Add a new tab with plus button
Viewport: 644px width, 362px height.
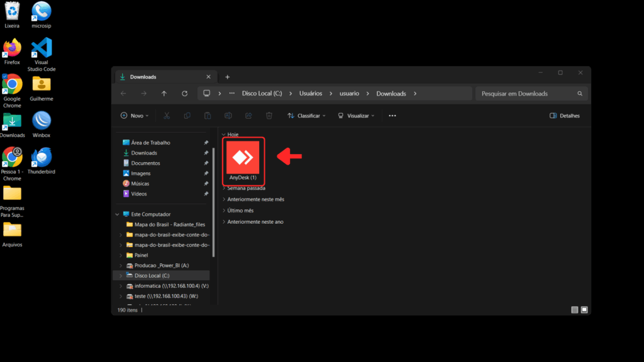click(227, 77)
